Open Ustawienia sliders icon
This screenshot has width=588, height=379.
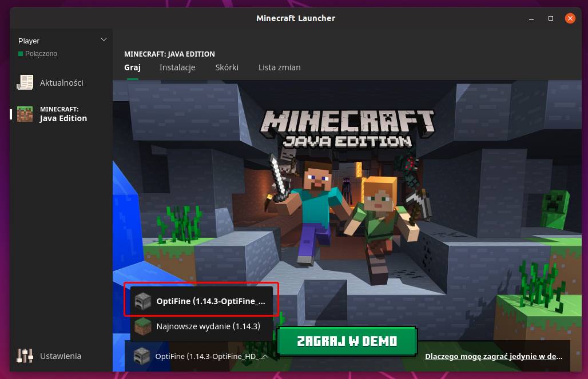(25, 356)
